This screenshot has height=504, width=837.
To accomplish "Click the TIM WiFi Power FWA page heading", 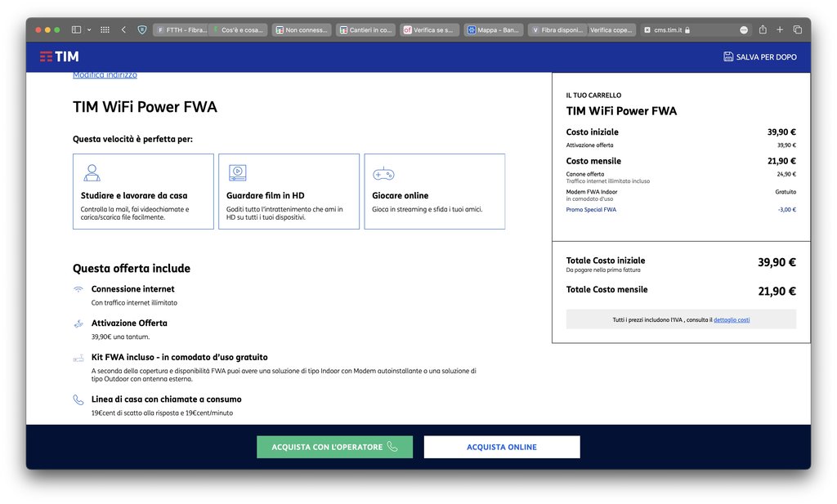I will click(145, 107).
